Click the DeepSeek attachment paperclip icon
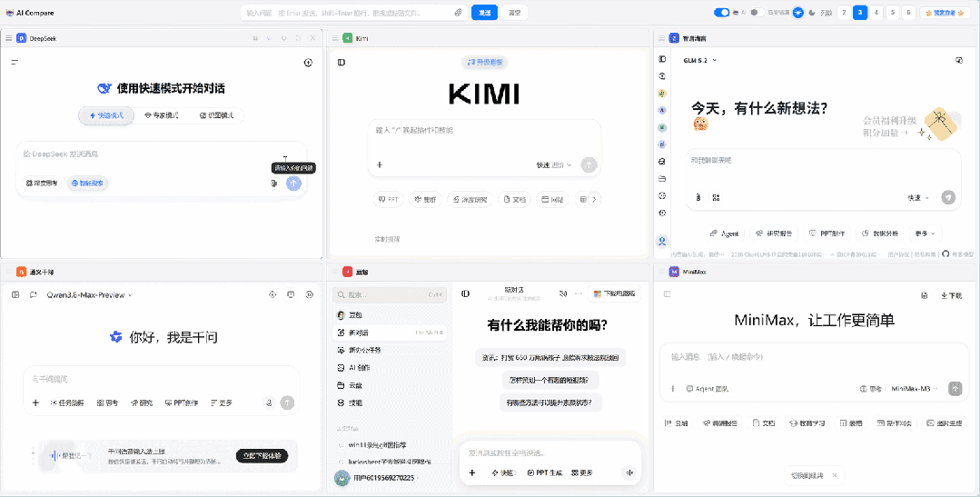This screenshot has height=497, width=980. point(273,184)
